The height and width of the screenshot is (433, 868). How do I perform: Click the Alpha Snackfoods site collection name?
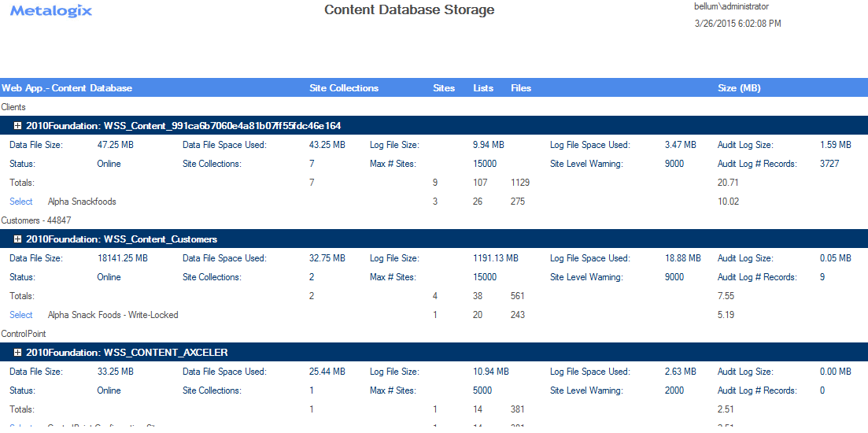tap(82, 202)
